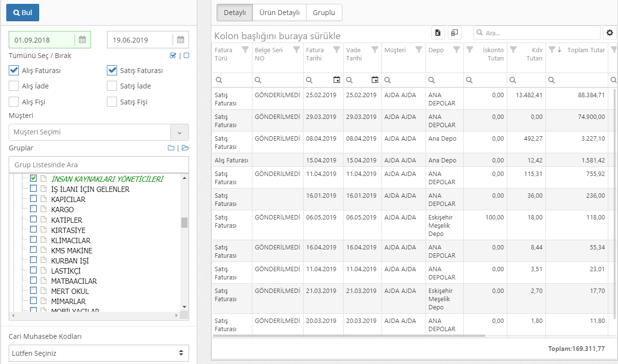
Task: Open Fatura Tarihi filter date picker
Action: (x=337, y=80)
